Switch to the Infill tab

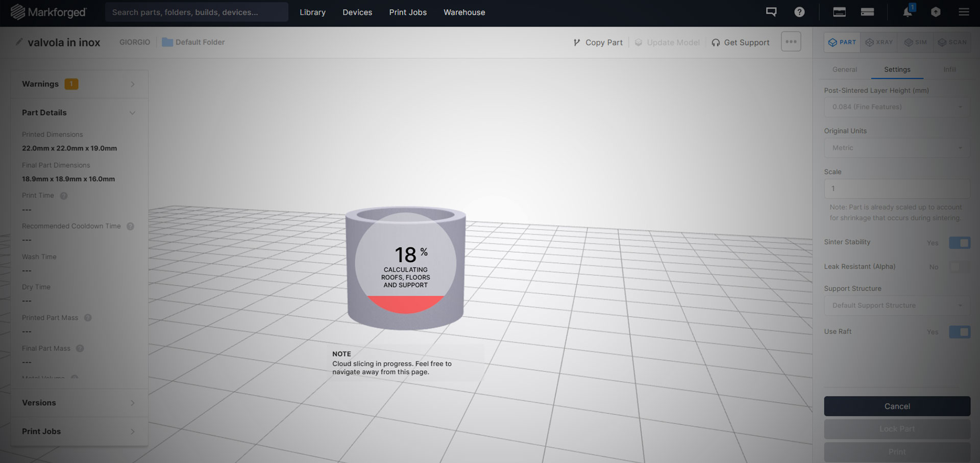950,69
